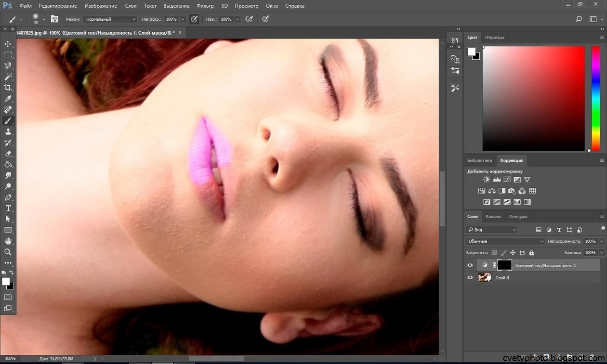Switch to the Каналы tab
The height and width of the screenshot is (364, 607).
tap(493, 217)
